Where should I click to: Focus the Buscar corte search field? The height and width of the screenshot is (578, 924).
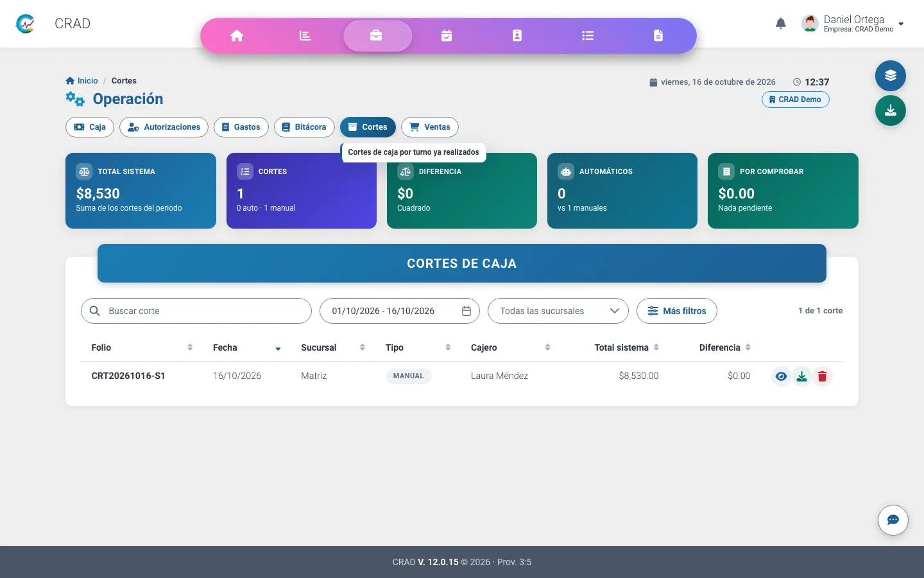[x=196, y=311]
